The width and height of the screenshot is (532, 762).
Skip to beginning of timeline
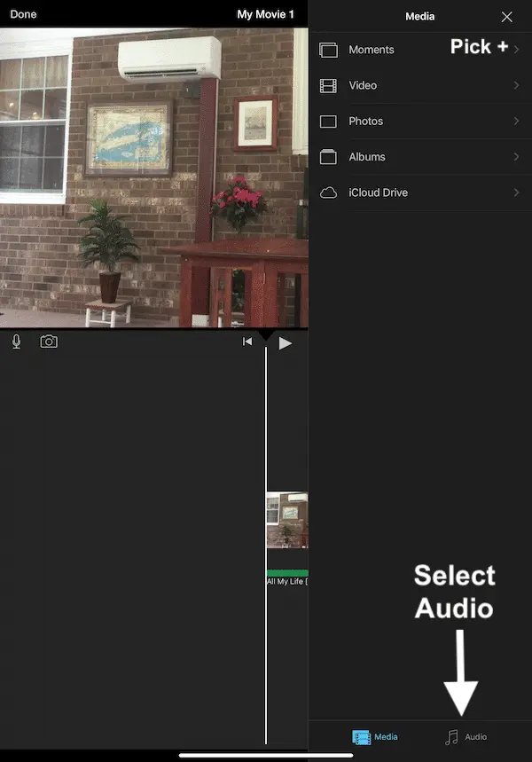247,342
